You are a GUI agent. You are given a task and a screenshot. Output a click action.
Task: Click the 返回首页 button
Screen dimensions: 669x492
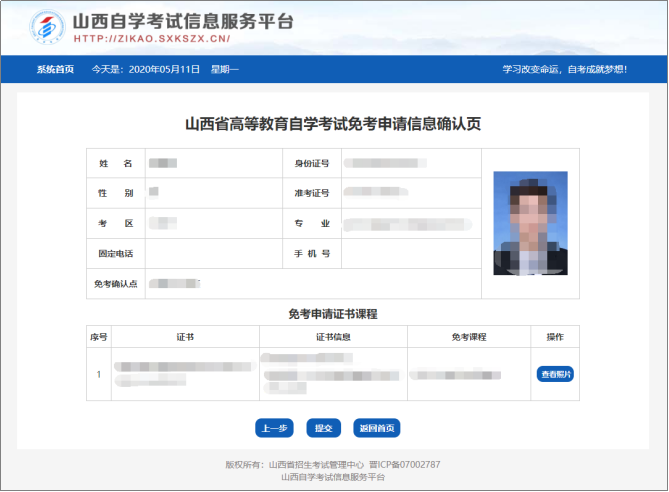[x=376, y=428]
